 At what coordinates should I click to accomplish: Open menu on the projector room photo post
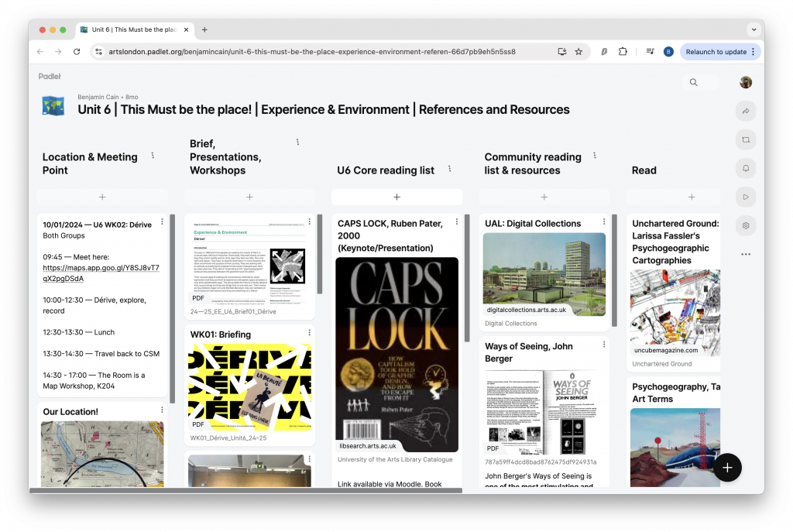coord(310,459)
